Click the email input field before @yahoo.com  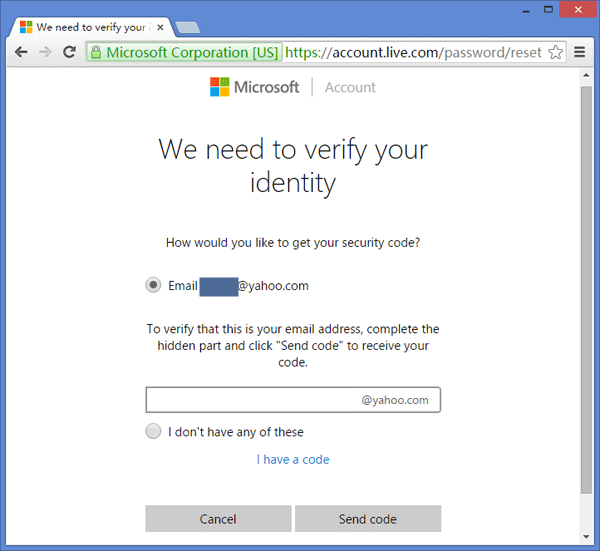tap(252, 400)
